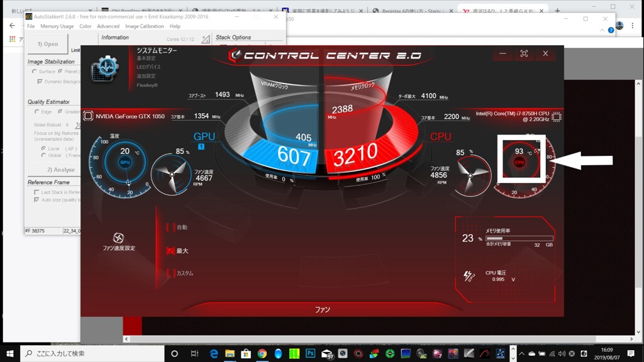Open the Chrome profile avatar
644x362 pixels.
[619, 25]
